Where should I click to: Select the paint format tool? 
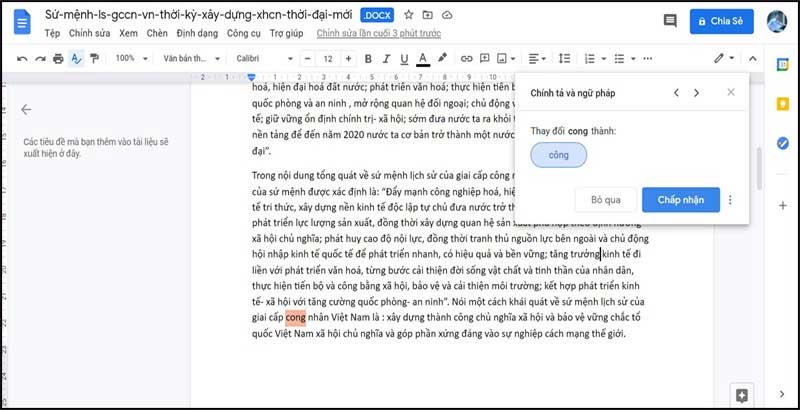coord(94,59)
